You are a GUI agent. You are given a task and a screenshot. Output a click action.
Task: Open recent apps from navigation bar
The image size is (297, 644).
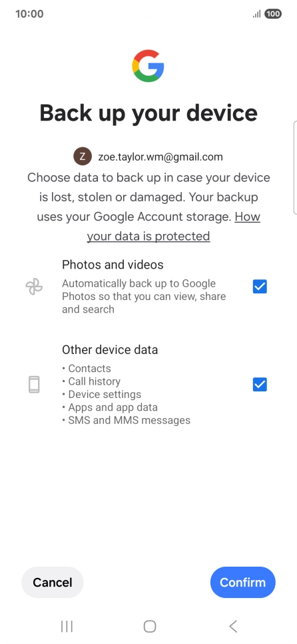(67, 626)
